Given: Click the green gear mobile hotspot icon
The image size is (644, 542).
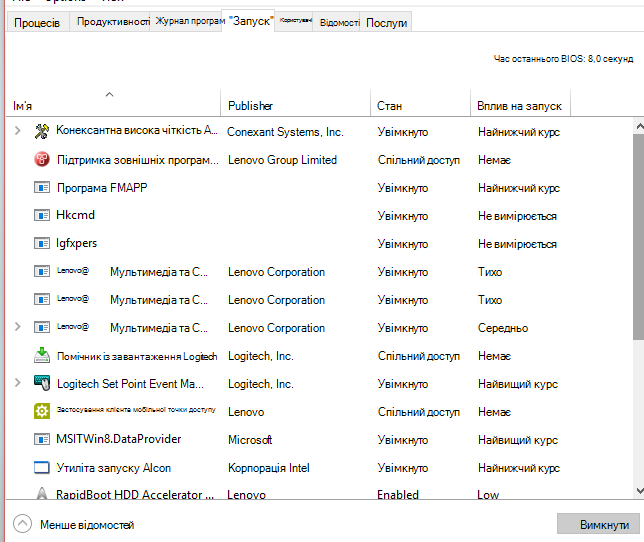Looking at the screenshot, I should (x=41, y=411).
